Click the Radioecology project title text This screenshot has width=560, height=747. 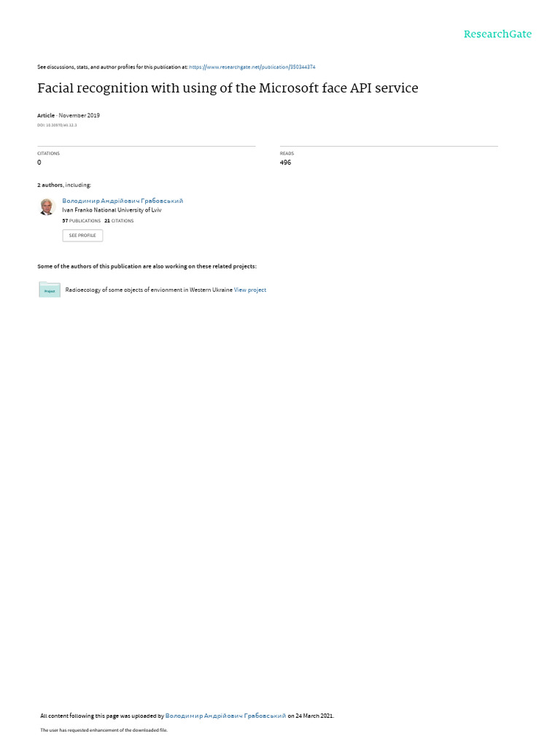[x=149, y=290]
